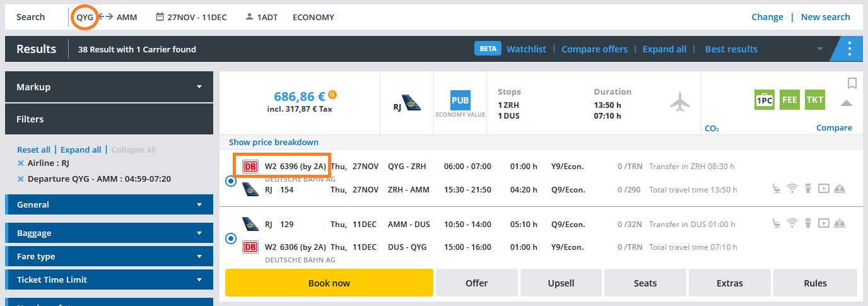Show price breakdown for this offer
Screen dimensions: 868x306
click(273, 143)
